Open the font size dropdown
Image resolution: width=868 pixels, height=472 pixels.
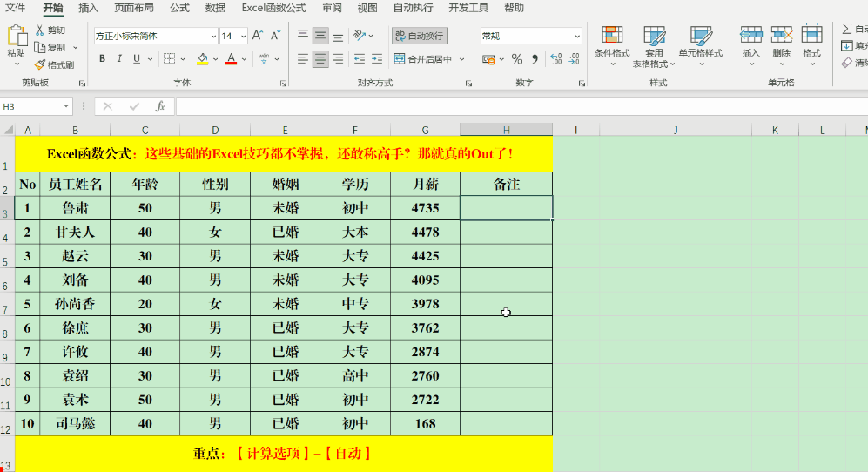243,36
